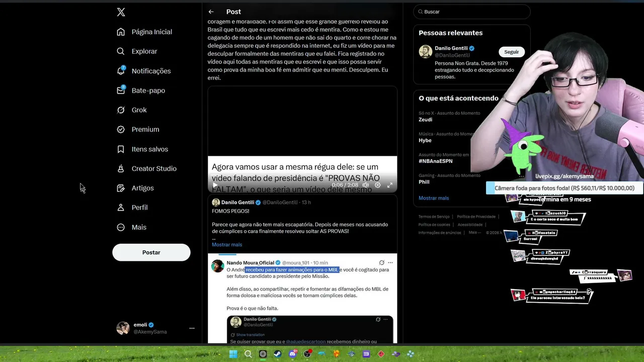Open the Windows Start menu
Screen dimensions: 644x362
[233, 354]
